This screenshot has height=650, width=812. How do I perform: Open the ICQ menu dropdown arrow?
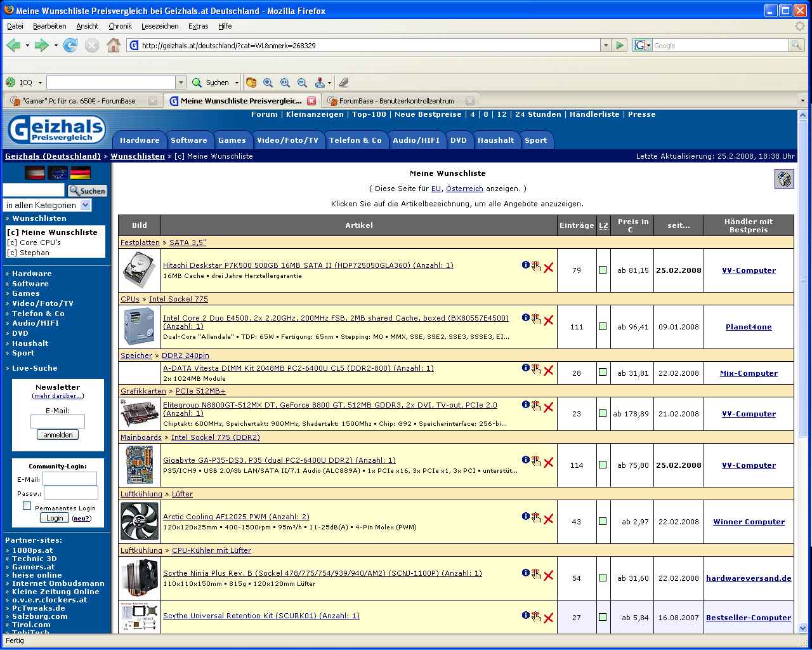40,83
